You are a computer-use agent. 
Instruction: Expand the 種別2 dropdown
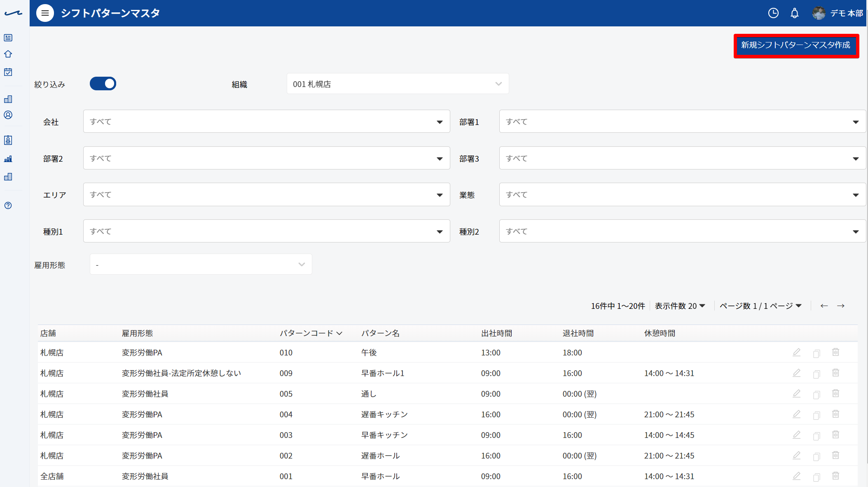[x=682, y=231]
